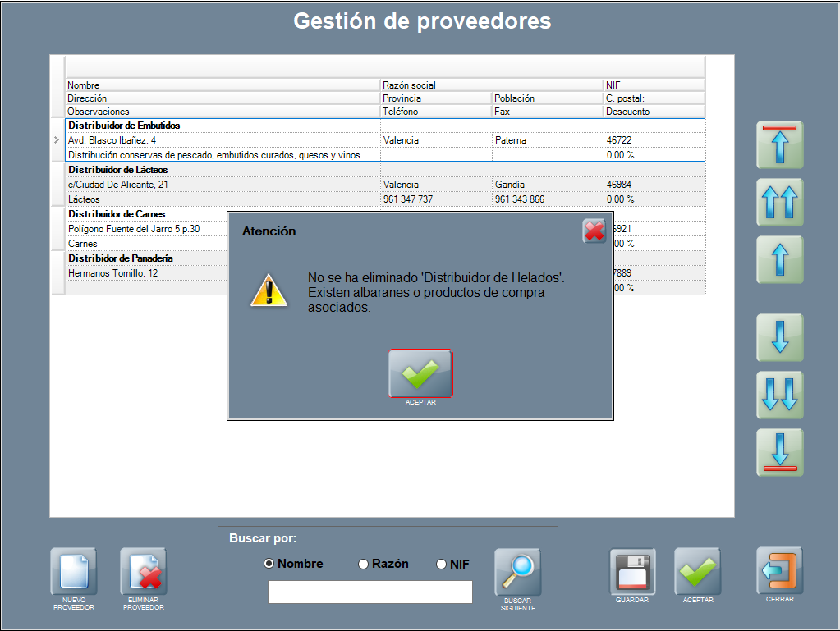
Task: Click the Guardar floppy disk icon
Action: 632,572
